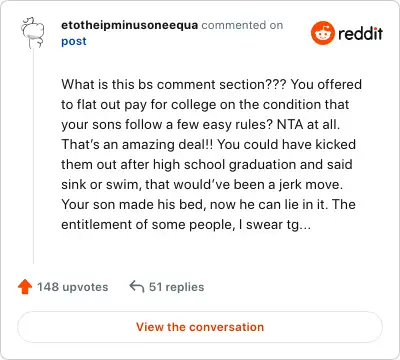Click "What is this bs comment section???"
Viewport: 400px width, 360px height.
coord(174,84)
